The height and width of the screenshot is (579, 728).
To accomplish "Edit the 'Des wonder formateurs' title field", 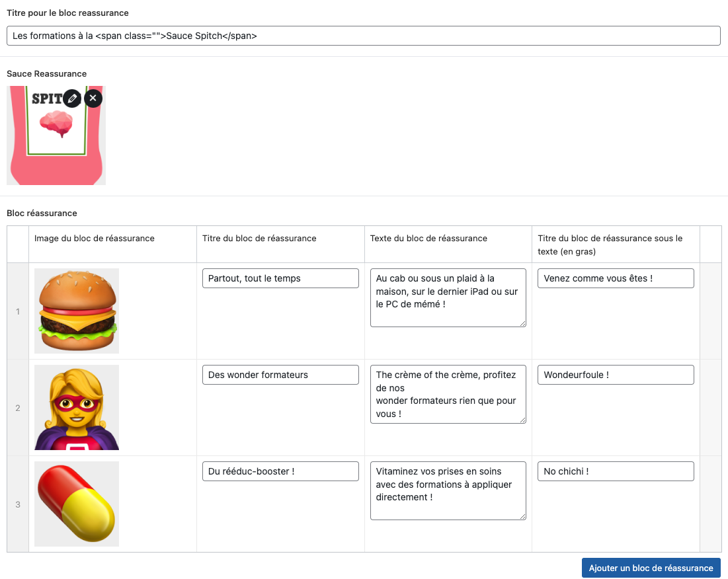I will 280,375.
